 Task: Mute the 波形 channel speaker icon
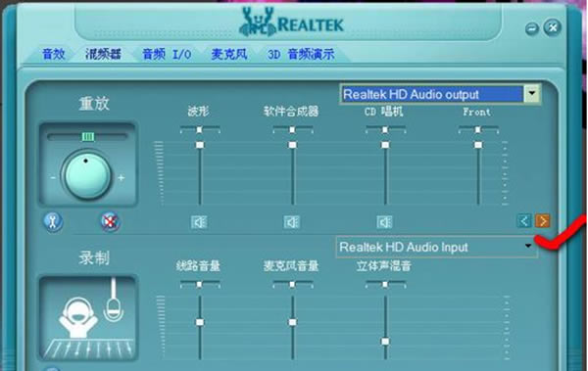point(199,222)
